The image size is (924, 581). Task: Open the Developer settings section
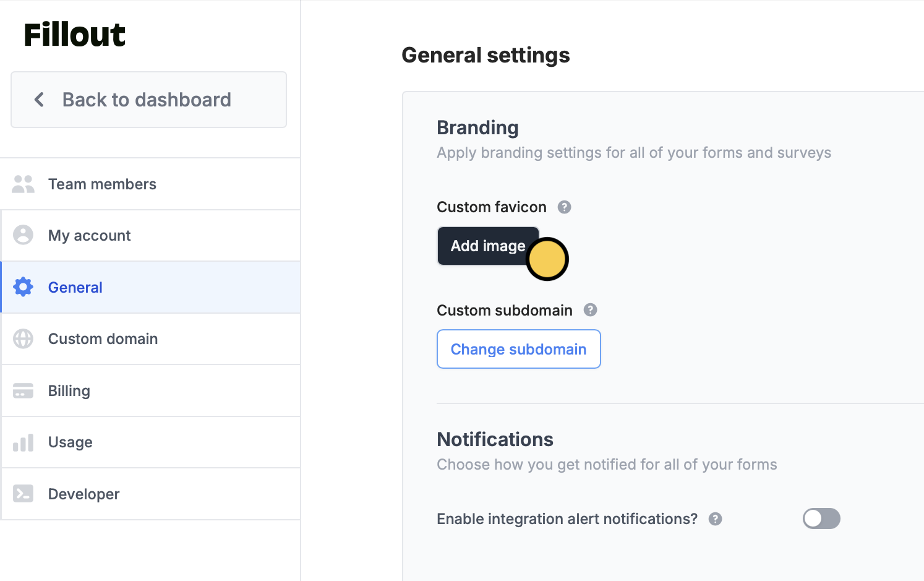click(x=83, y=493)
